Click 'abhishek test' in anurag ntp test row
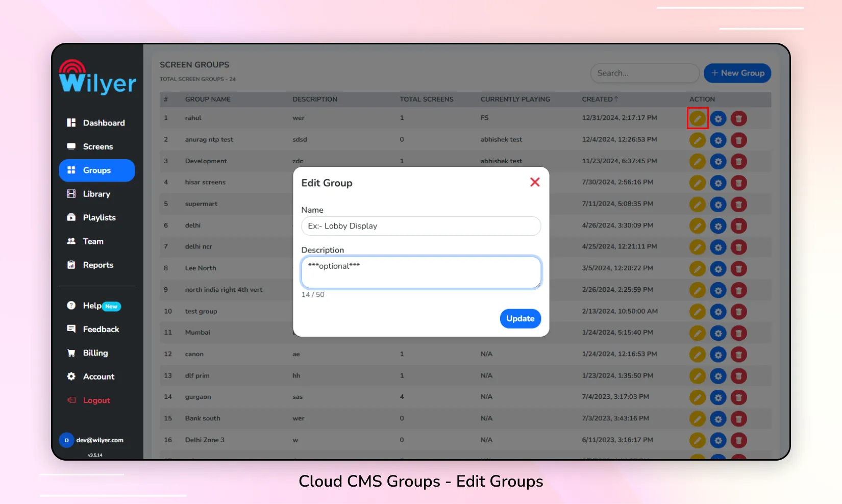The height and width of the screenshot is (504, 842). point(501,139)
